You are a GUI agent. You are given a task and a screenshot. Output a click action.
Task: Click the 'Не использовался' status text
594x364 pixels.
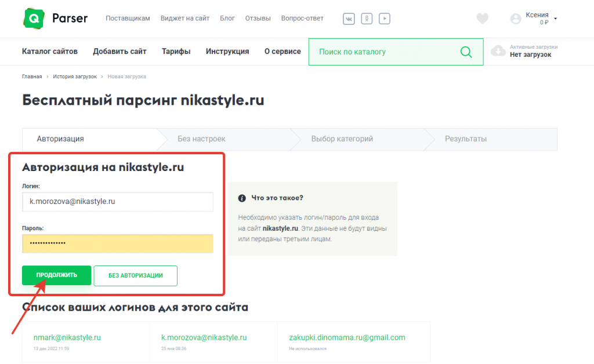(307, 348)
